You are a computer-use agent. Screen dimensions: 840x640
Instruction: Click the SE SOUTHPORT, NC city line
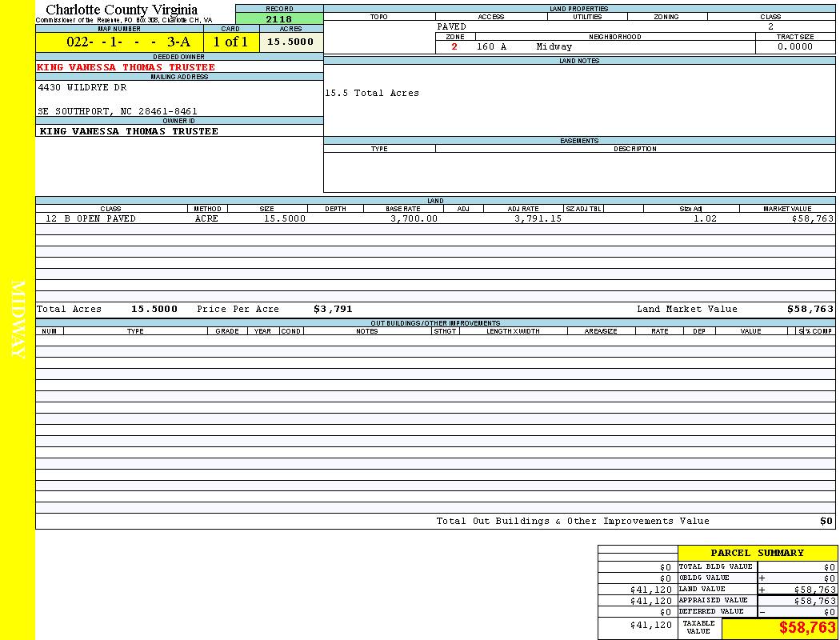point(118,111)
